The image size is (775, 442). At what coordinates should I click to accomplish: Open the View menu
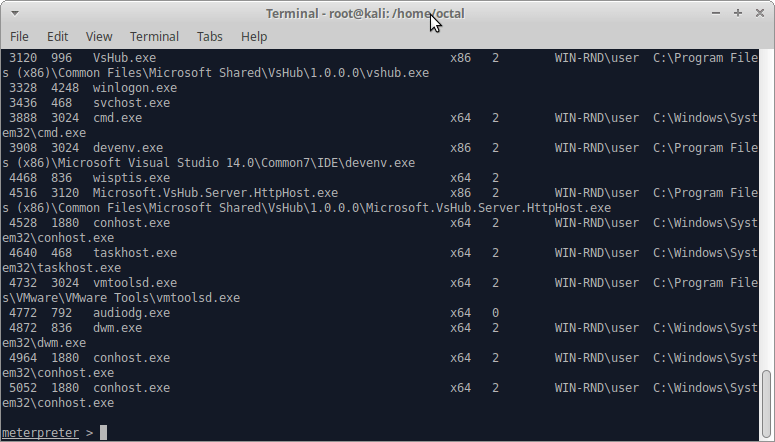pyautogui.click(x=99, y=37)
